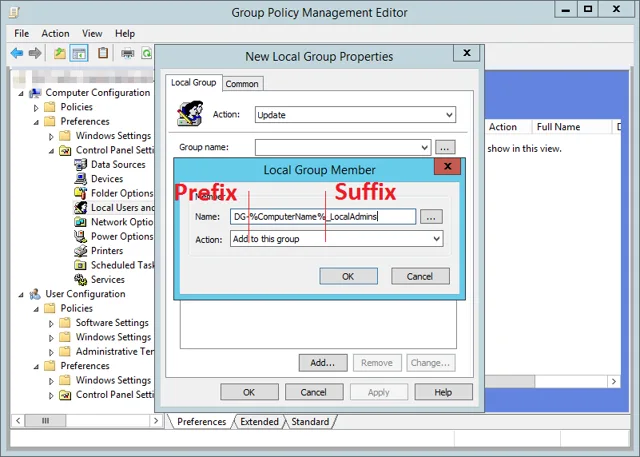Image resolution: width=640 pixels, height=457 pixels.
Task: Open the Help menu
Action: [124, 33]
